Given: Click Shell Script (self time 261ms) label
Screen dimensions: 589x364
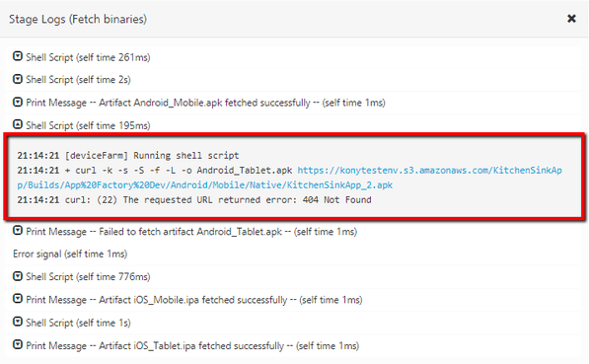Looking at the screenshot, I should [x=88, y=57].
